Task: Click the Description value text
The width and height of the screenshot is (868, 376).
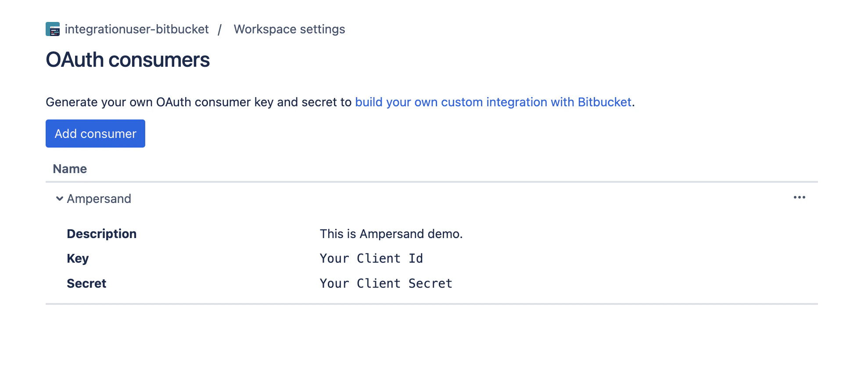Action: point(391,233)
